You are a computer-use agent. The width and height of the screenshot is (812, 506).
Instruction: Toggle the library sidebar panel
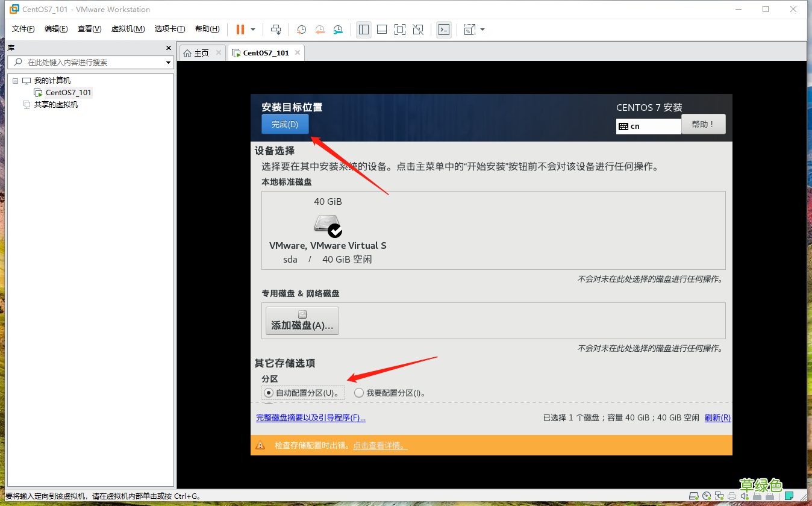tap(364, 29)
